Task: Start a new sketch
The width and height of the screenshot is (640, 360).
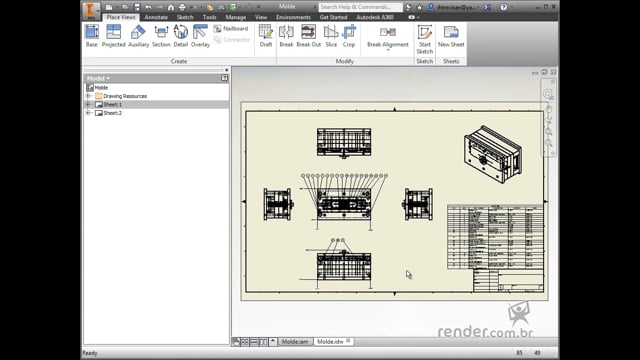Action: tap(424, 39)
